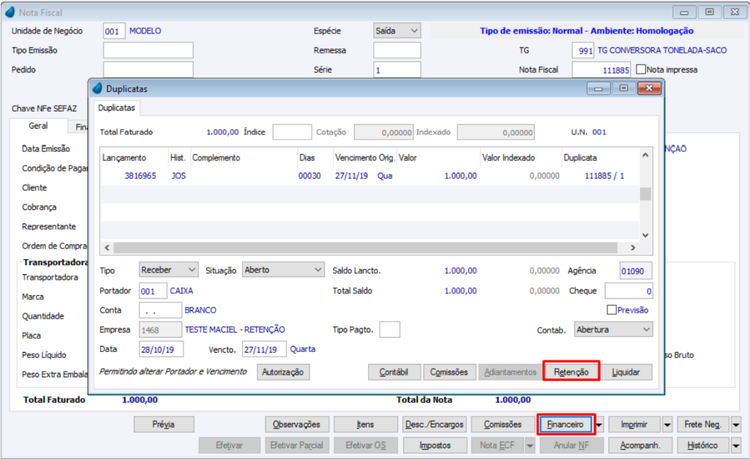
Task: Click the Duplicatas window droplet icon
Action: 98,88
